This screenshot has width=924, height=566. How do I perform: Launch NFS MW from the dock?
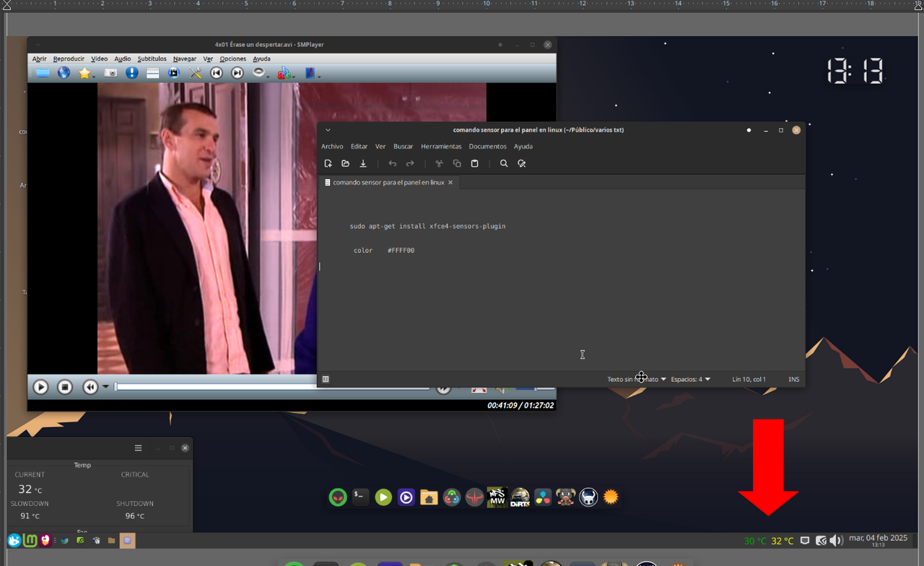497,497
